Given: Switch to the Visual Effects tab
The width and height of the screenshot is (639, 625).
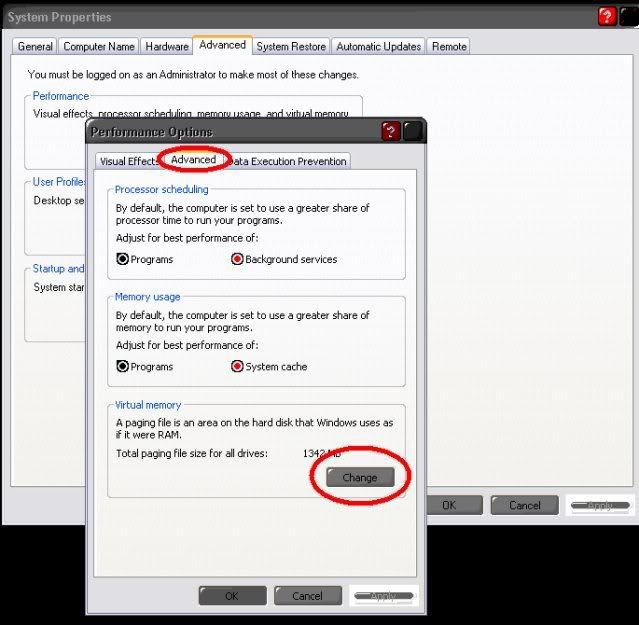Looking at the screenshot, I should pyautogui.click(x=128, y=161).
